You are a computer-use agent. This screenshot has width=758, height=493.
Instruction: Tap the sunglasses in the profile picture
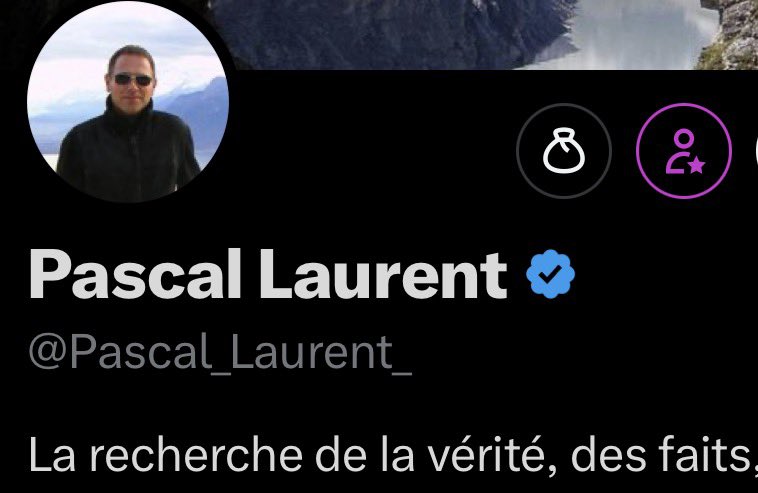click(133, 80)
